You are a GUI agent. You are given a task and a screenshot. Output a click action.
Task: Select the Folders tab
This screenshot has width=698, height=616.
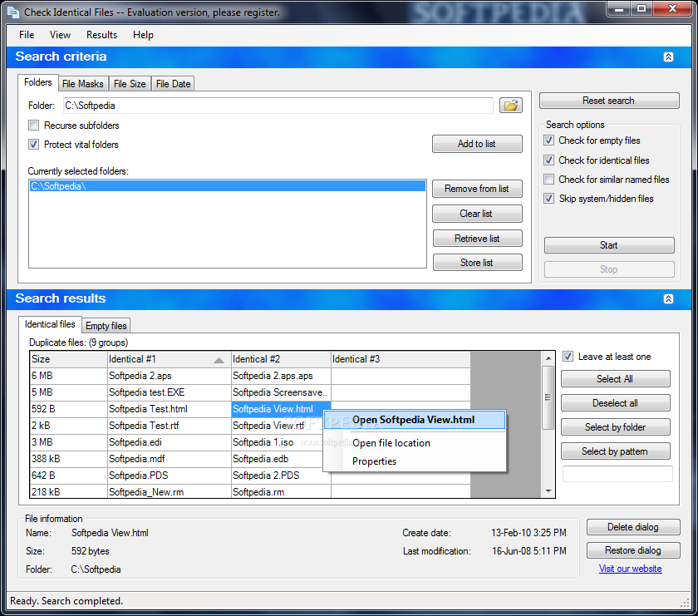pyautogui.click(x=38, y=82)
